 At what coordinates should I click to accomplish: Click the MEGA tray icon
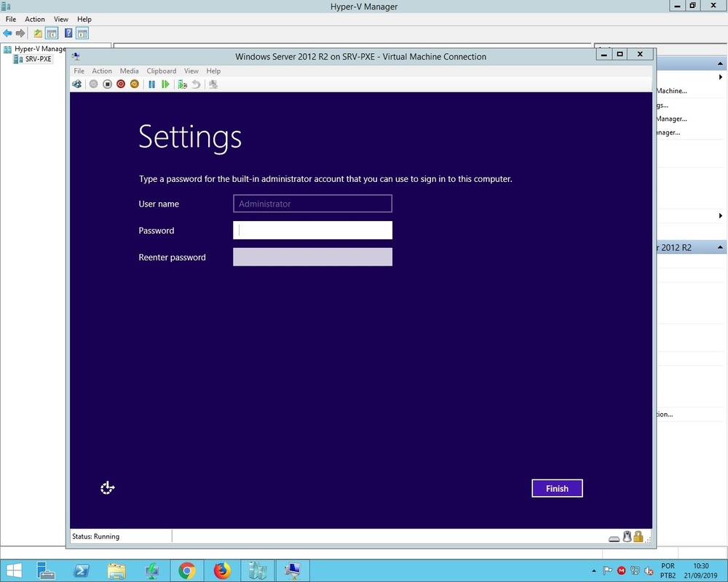tap(621, 570)
